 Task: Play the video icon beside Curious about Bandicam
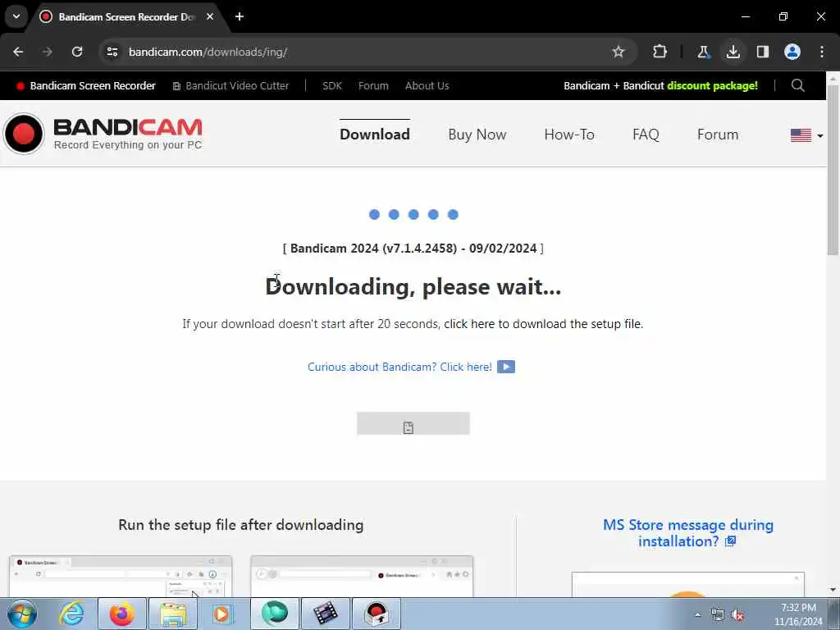pyautogui.click(x=505, y=367)
